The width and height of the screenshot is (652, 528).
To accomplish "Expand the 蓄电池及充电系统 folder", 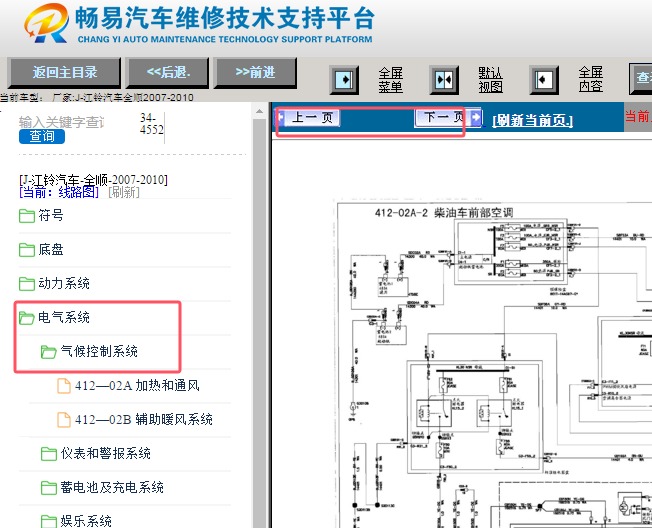I will pos(112,488).
